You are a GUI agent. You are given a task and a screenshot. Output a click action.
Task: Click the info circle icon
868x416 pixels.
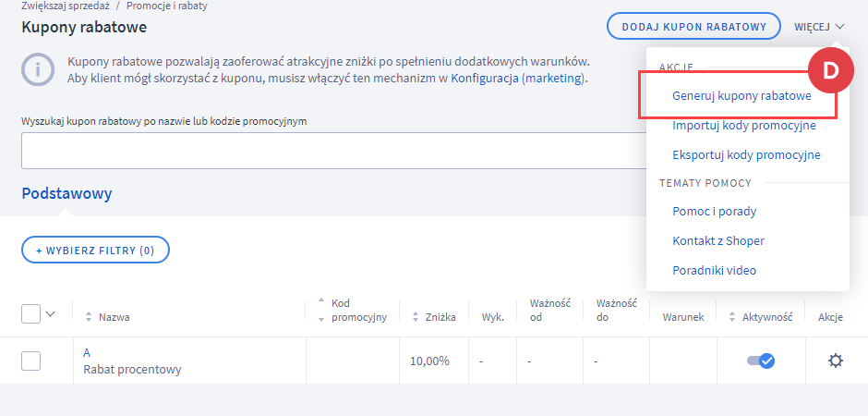38,69
